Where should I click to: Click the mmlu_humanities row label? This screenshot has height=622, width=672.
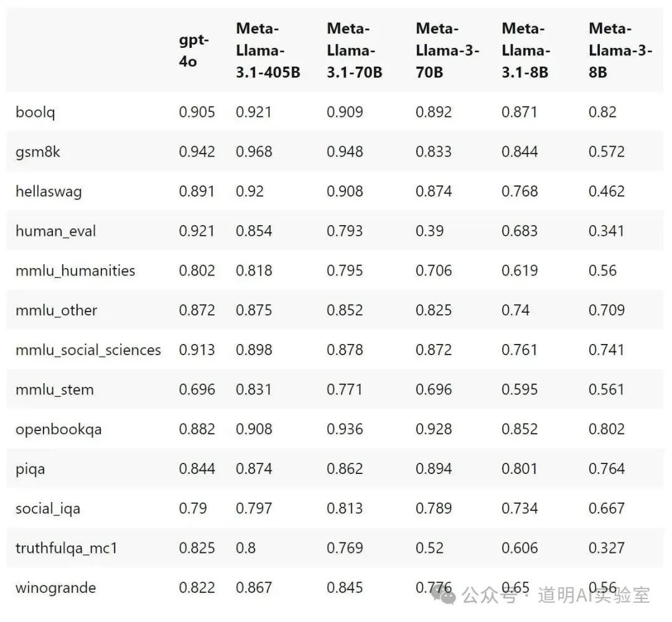(75, 271)
